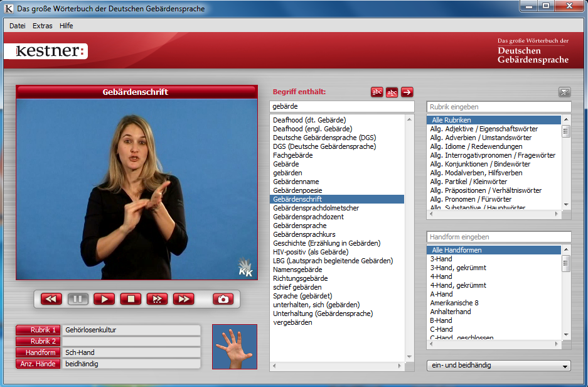Focus the search field containing gebärde

(341, 106)
